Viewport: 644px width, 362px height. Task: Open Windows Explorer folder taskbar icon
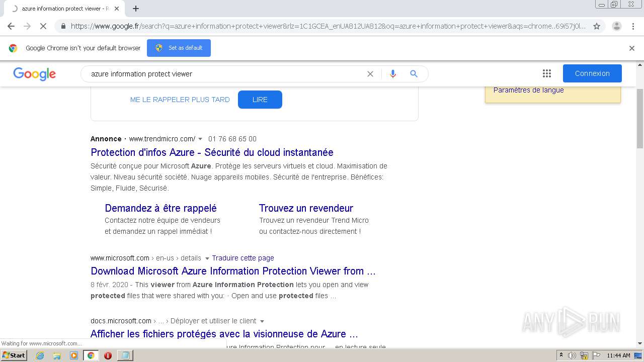[57, 355]
